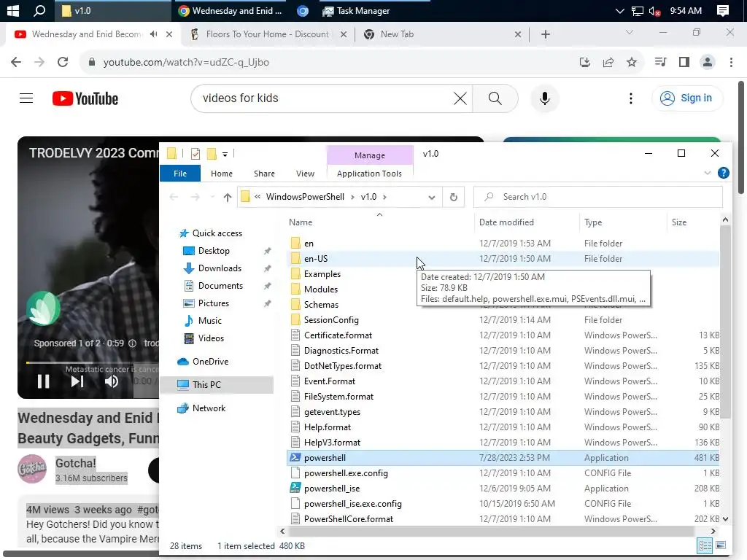Select powershell.exe.config file
Image resolution: width=747 pixels, height=560 pixels.
pos(346,473)
